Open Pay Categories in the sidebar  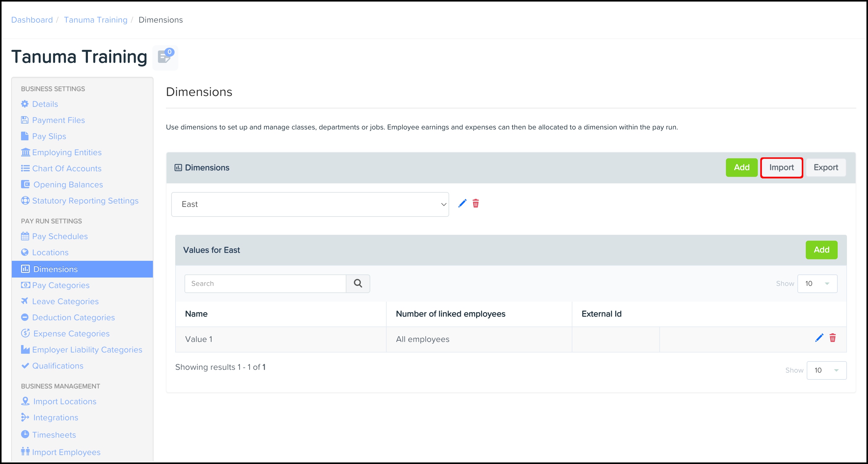(61, 285)
